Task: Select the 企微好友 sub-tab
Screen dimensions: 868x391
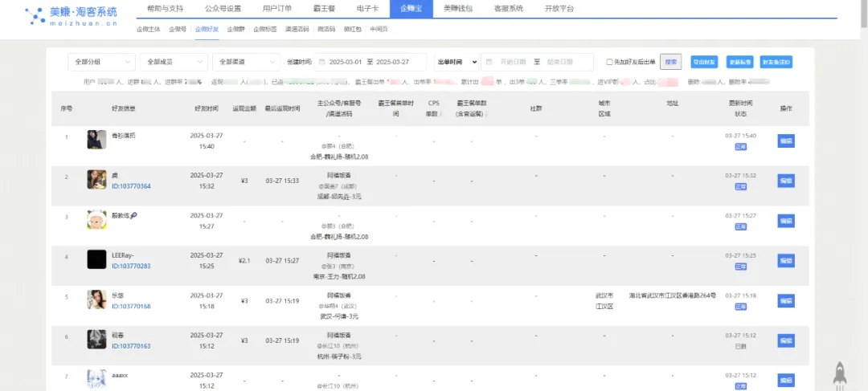Action: 207,30
